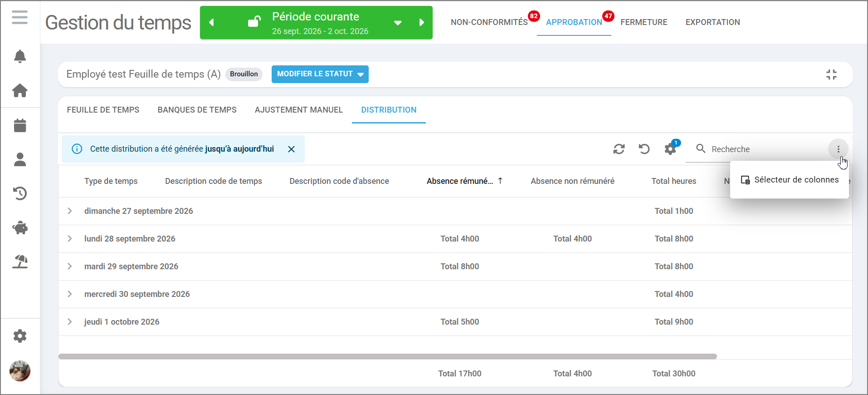Regenerate the distribution with the refresh icon

coord(619,149)
